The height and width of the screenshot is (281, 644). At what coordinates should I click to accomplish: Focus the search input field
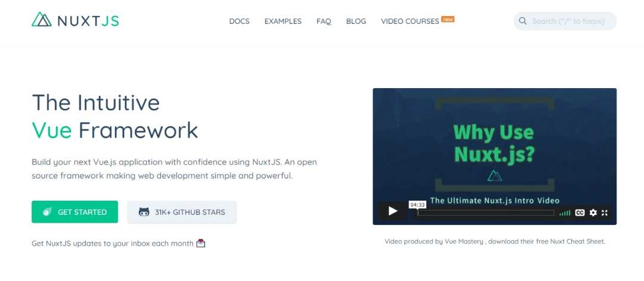point(569,21)
